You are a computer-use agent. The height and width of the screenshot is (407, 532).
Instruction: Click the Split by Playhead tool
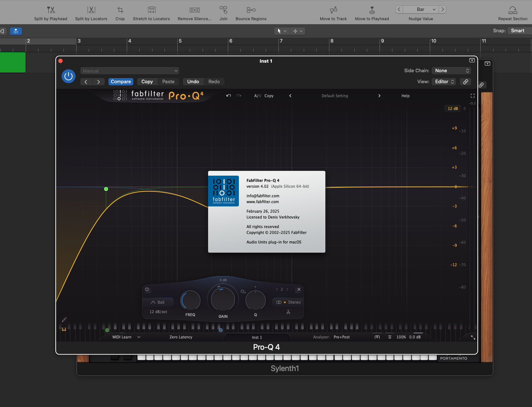coord(51,10)
